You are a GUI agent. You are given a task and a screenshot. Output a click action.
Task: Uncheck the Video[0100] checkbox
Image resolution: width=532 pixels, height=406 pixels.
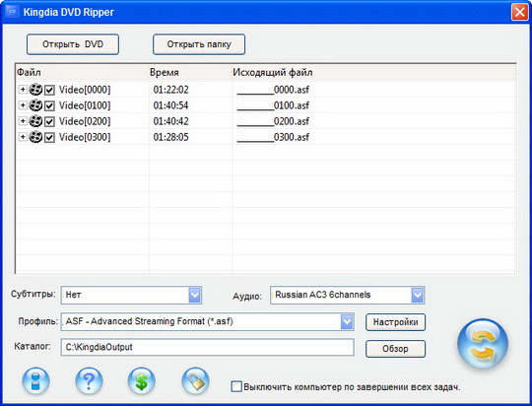49,105
